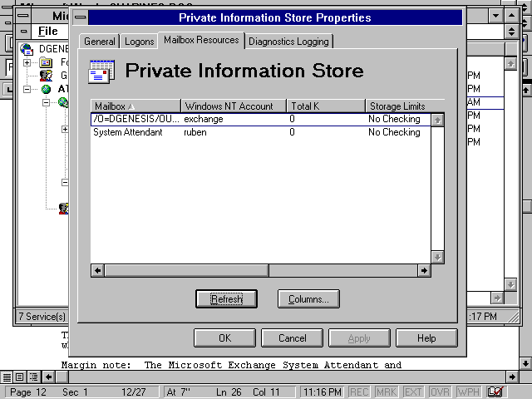Click the REC status bar indicator
The width and height of the screenshot is (532, 399).
[359, 392]
